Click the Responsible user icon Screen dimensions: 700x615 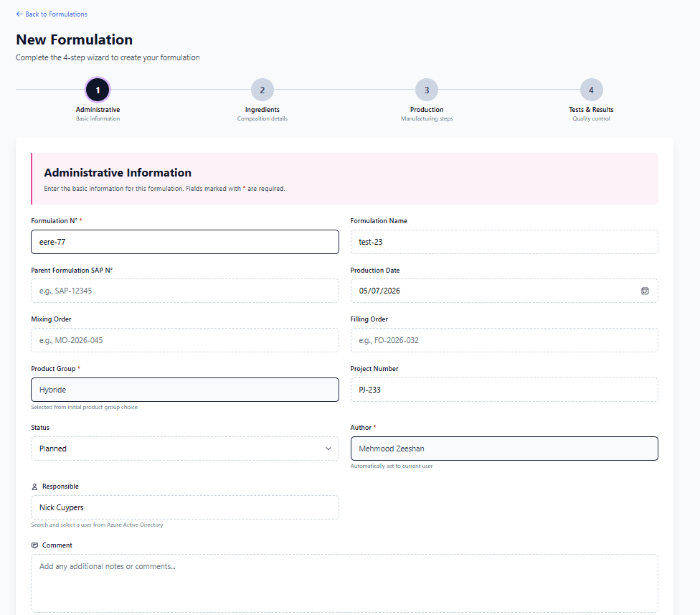[34, 487]
